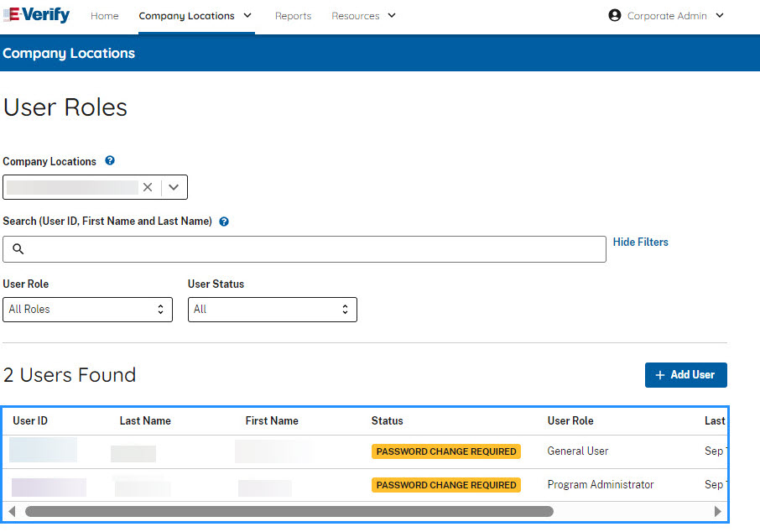Expand the Company Locations dropdown arrow
The image size is (760, 532).
[174, 187]
